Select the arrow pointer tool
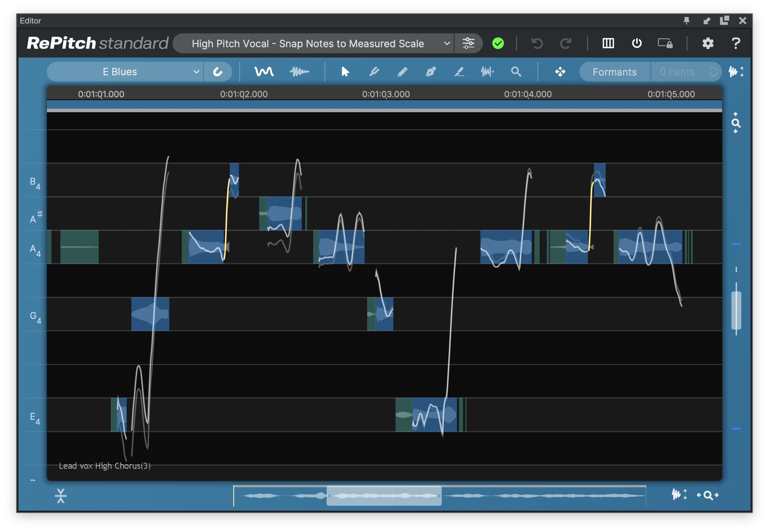This screenshot has width=769, height=532. coord(345,72)
